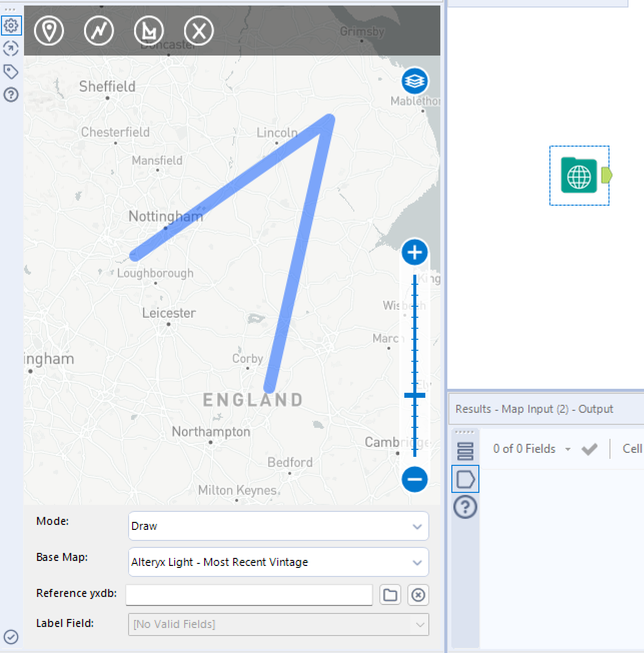644x653 pixels.
Task: Open the Annotation tag panel
Action: tap(11, 72)
